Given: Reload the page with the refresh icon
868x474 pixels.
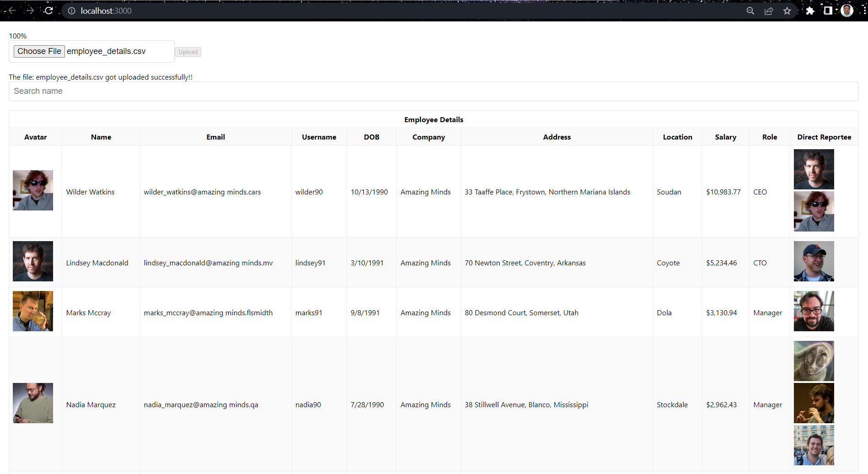Looking at the screenshot, I should (49, 11).
